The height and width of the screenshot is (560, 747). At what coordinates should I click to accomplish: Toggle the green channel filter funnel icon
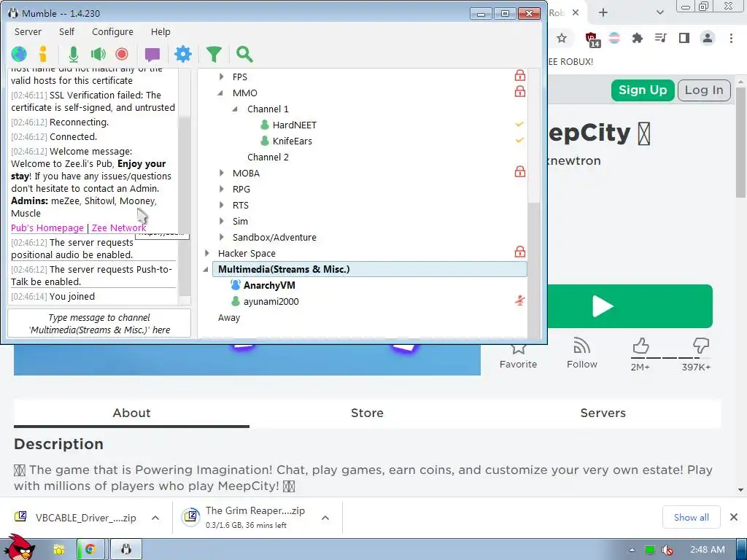214,54
